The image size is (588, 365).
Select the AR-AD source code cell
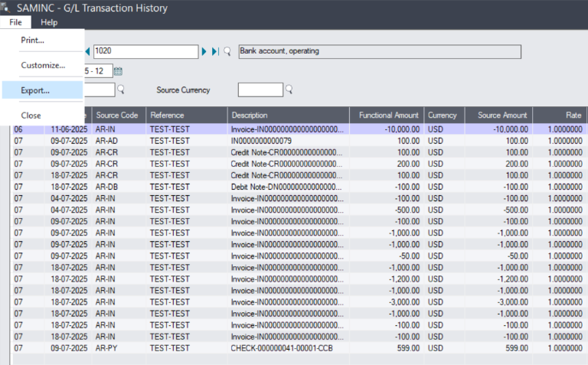[x=119, y=141]
